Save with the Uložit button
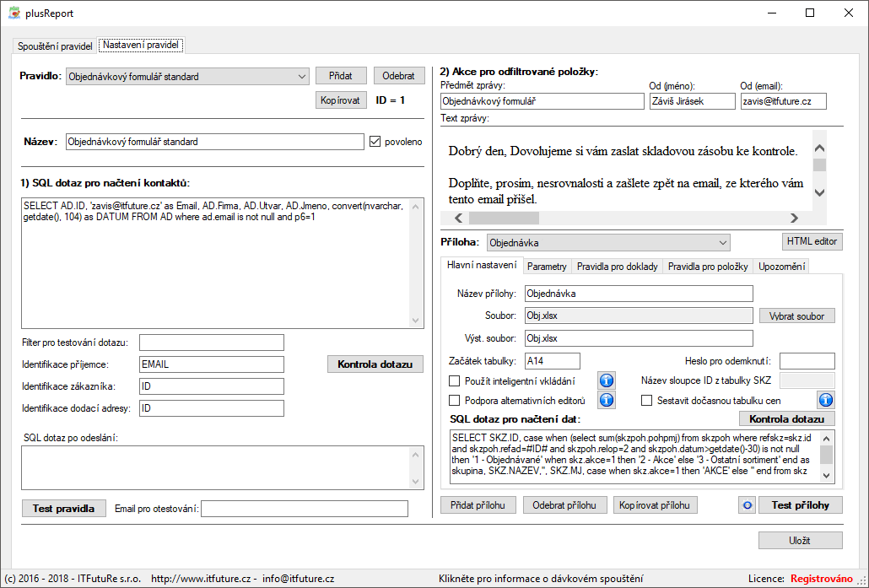Viewport: 869px width, 588px height. [801, 541]
